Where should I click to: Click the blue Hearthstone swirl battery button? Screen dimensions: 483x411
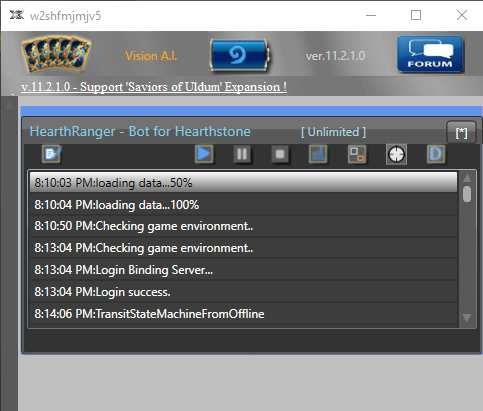(x=240, y=55)
